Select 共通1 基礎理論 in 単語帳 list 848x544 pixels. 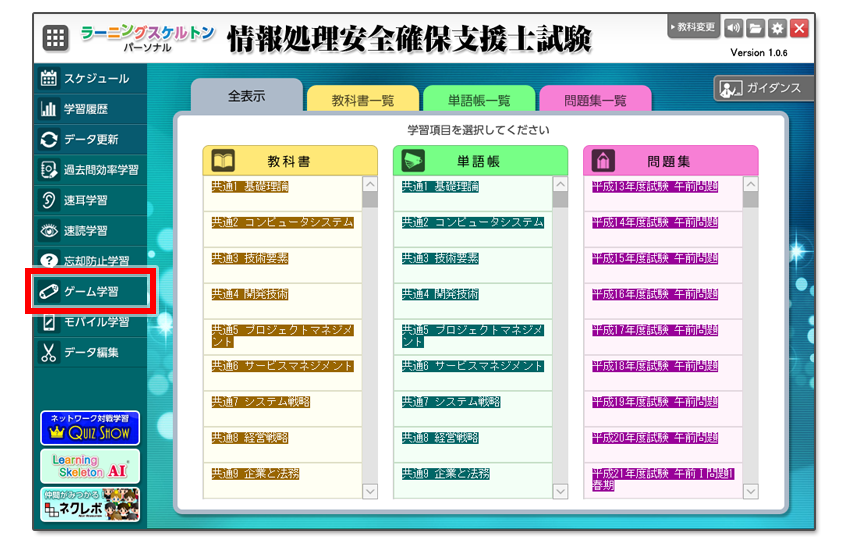point(473,194)
